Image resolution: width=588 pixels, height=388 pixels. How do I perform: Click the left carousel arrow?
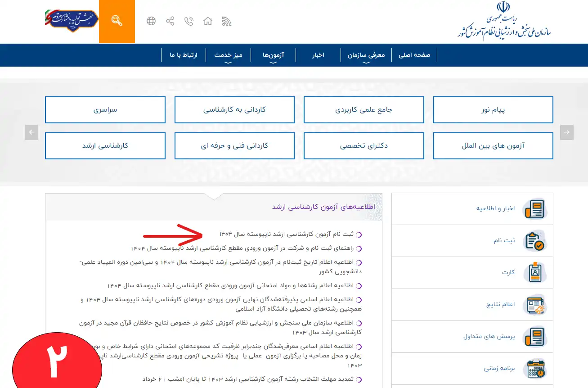[x=31, y=132]
